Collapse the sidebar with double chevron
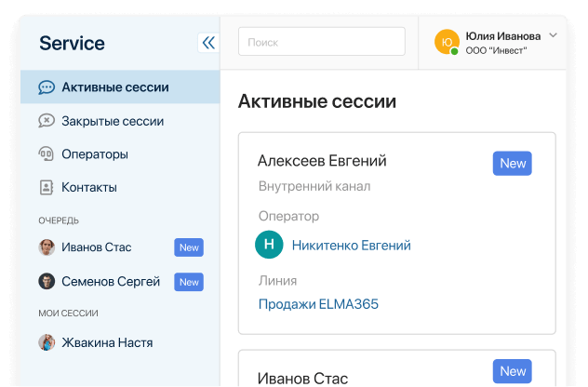 [x=207, y=43]
